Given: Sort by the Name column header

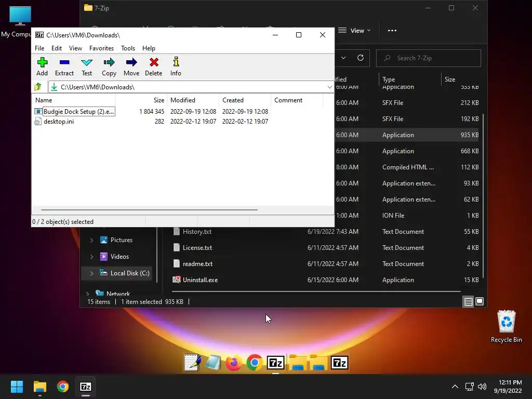Looking at the screenshot, I should coord(74,100).
